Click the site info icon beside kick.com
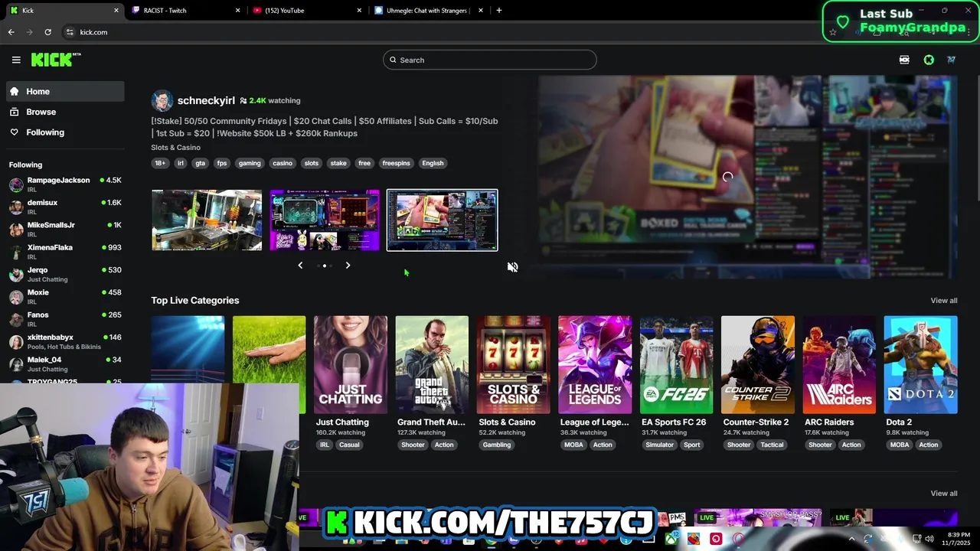The image size is (980, 551). [x=70, y=32]
